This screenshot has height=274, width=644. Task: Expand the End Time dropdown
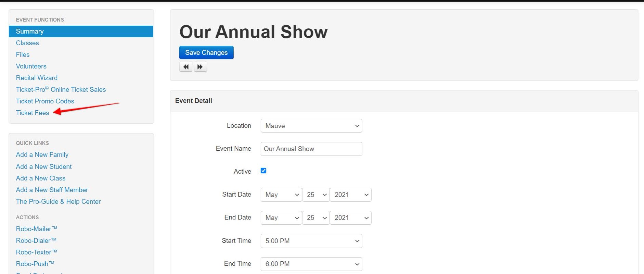(311, 264)
